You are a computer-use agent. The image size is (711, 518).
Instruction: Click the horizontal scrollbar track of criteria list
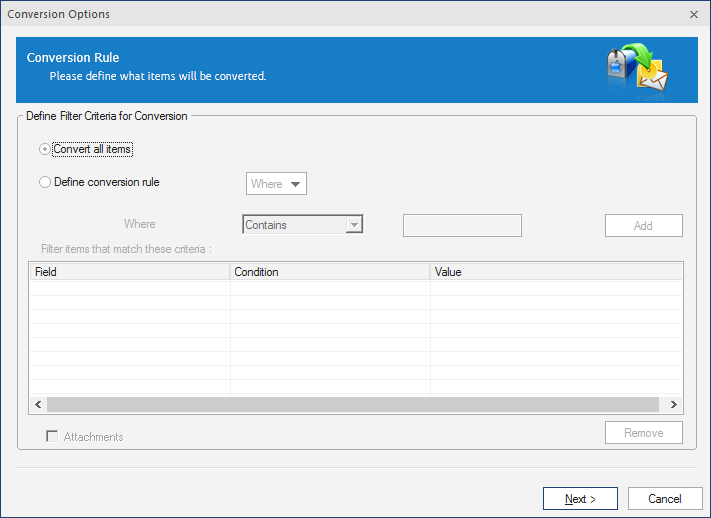click(x=353, y=405)
